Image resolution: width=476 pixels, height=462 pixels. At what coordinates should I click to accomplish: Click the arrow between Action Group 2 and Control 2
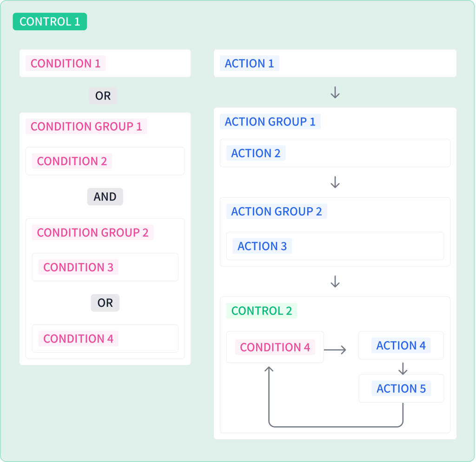[335, 281]
